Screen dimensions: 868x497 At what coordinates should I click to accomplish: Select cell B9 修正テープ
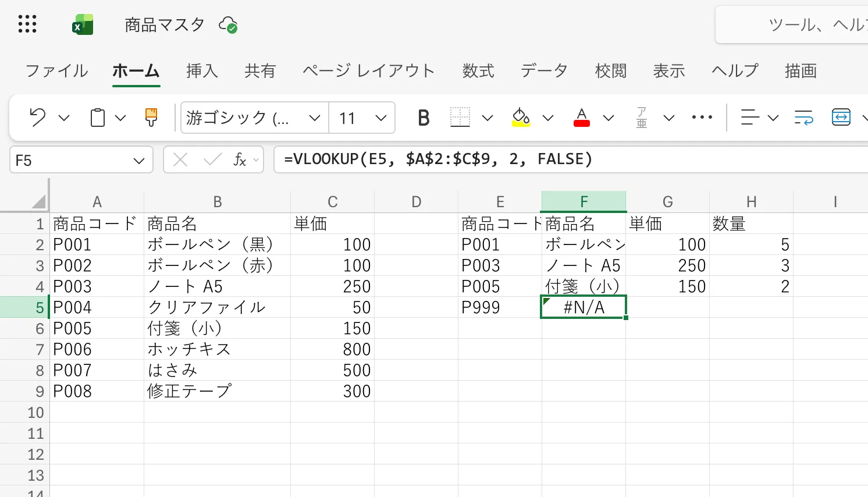click(x=217, y=391)
